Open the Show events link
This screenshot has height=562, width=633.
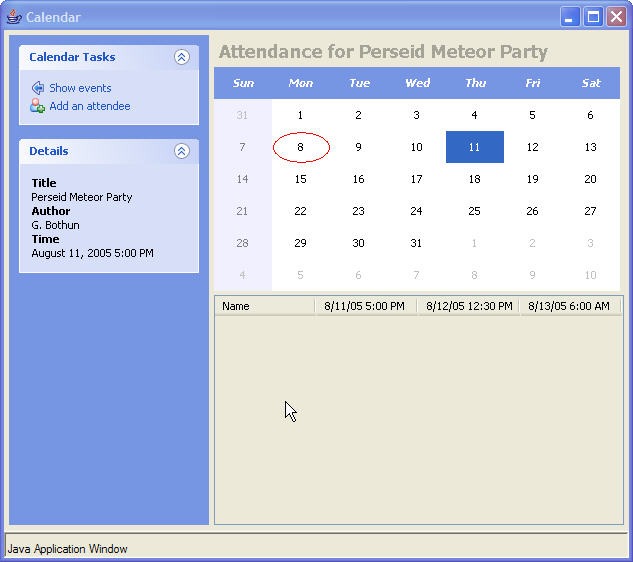(80, 88)
